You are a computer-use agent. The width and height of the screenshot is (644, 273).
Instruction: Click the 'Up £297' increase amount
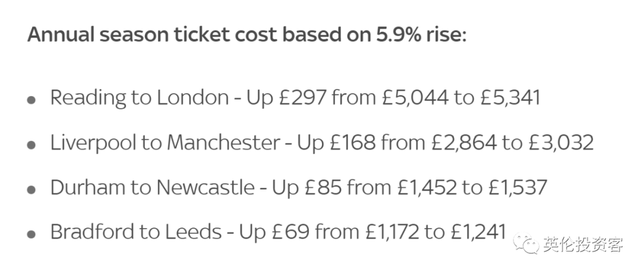coord(286,99)
